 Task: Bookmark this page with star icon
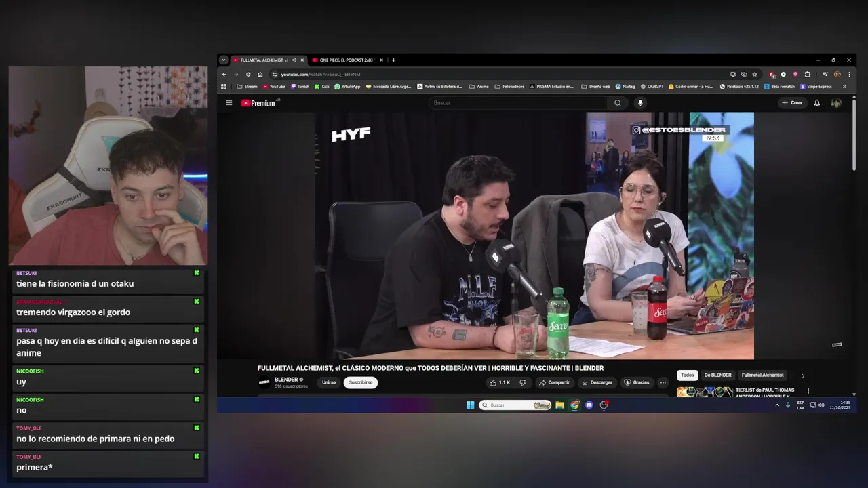[755, 75]
